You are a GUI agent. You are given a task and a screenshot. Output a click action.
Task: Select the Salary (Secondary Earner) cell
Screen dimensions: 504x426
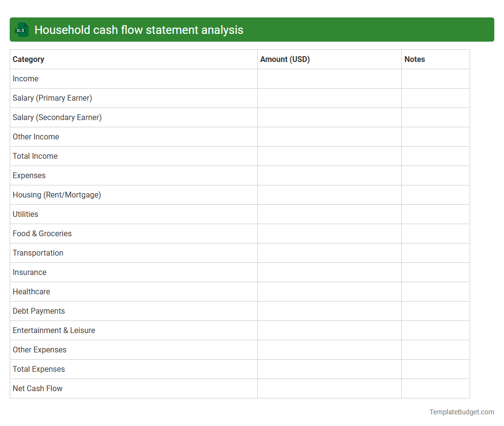[x=57, y=117]
